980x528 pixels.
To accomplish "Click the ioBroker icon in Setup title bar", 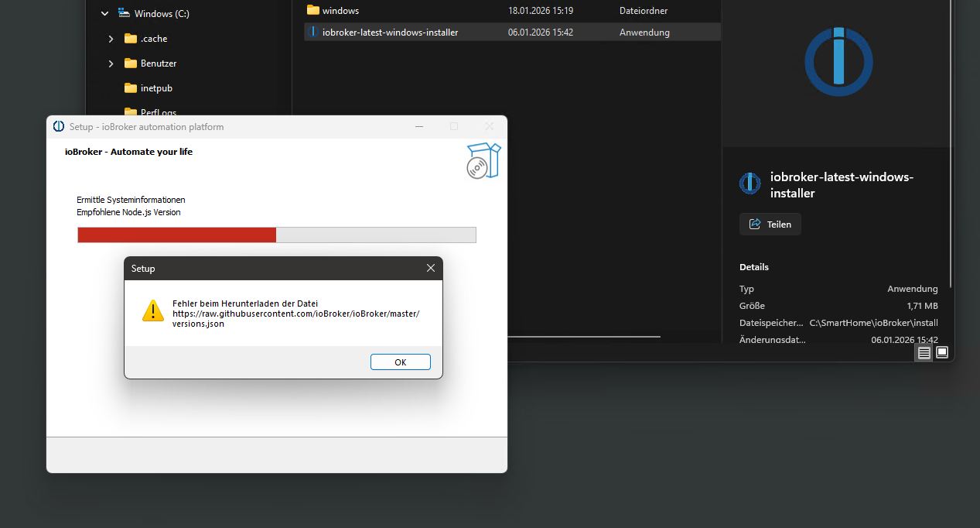I will [59, 127].
